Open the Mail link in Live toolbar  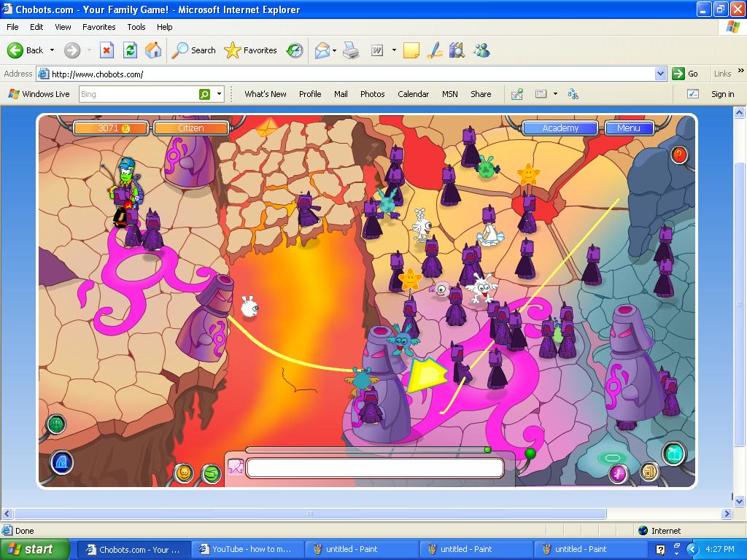click(x=341, y=94)
